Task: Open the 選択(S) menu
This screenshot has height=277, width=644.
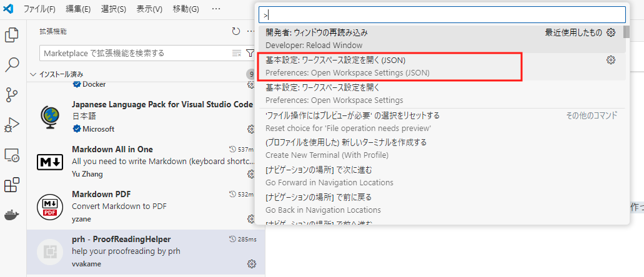Action: [113, 9]
